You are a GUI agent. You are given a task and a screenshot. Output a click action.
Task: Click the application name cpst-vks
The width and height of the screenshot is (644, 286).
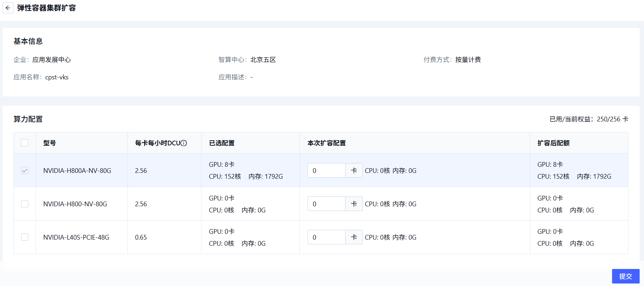tap(57, 77)
